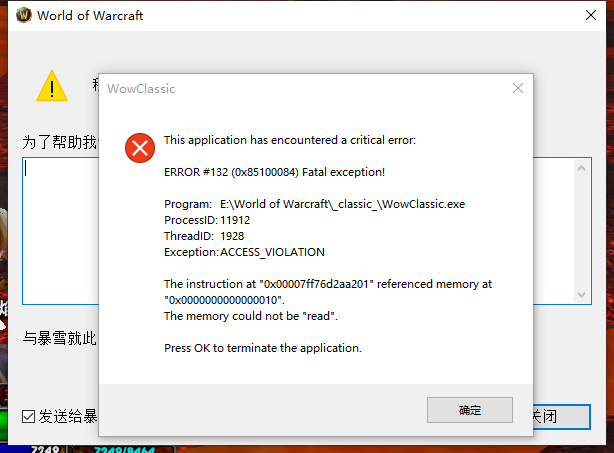Click the WowClassic.exe program path text
This screenshot has height=453, width=614.
(342, 204)
